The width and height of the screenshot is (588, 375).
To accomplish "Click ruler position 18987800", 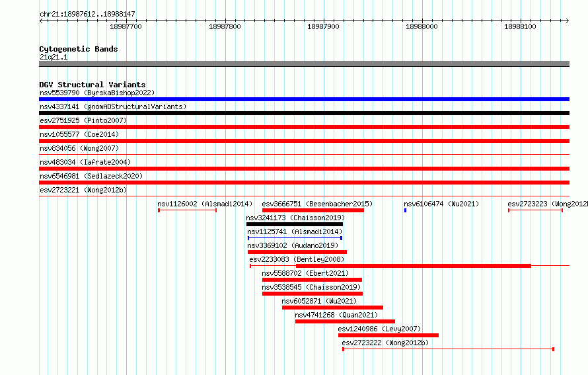I will 225,26.
